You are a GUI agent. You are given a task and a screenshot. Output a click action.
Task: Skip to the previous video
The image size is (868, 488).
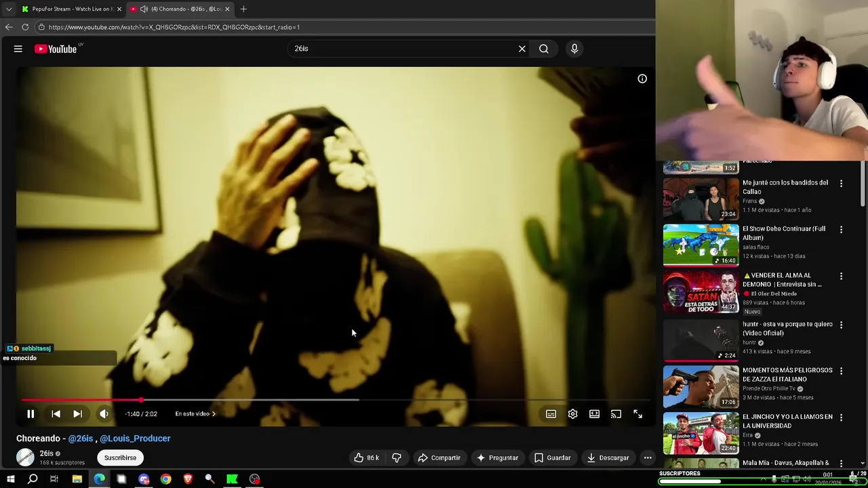[56, 414]
